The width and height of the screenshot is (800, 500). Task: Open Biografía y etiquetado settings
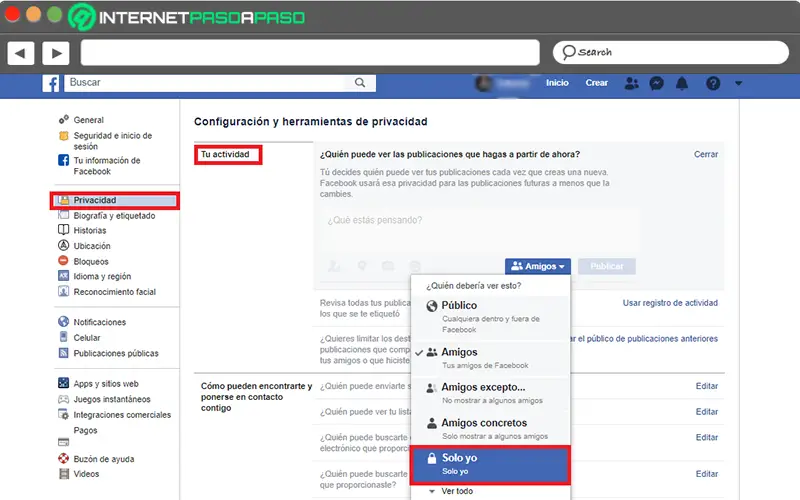pos(114,216)
